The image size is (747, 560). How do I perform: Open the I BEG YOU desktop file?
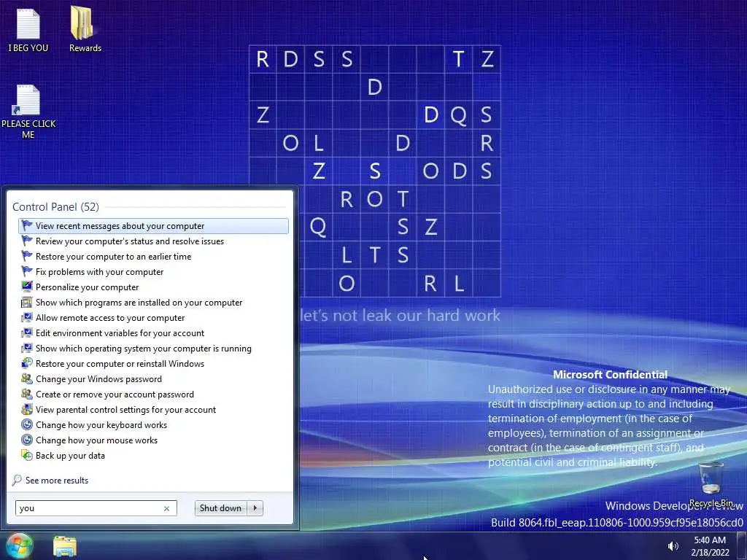[x=28, y=29]
